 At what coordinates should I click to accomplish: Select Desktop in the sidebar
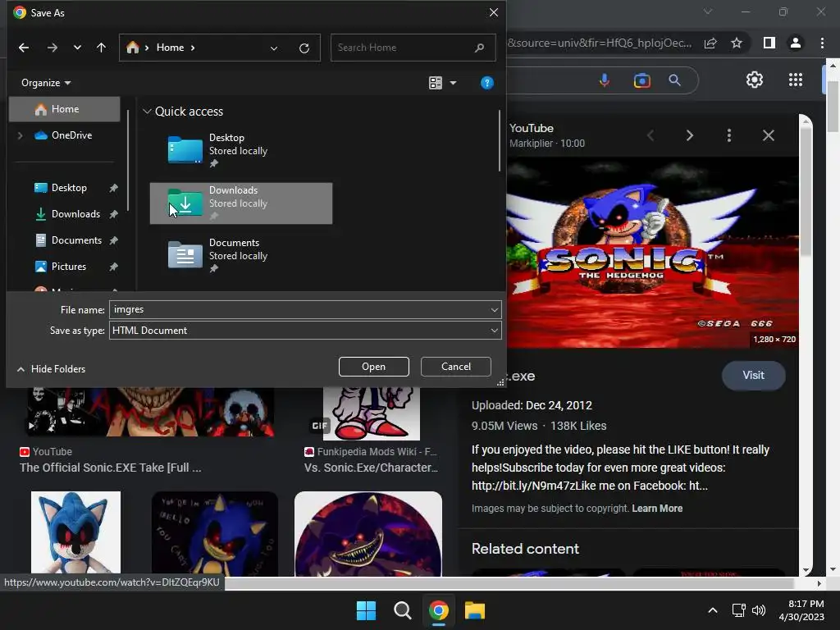[69, 188]
